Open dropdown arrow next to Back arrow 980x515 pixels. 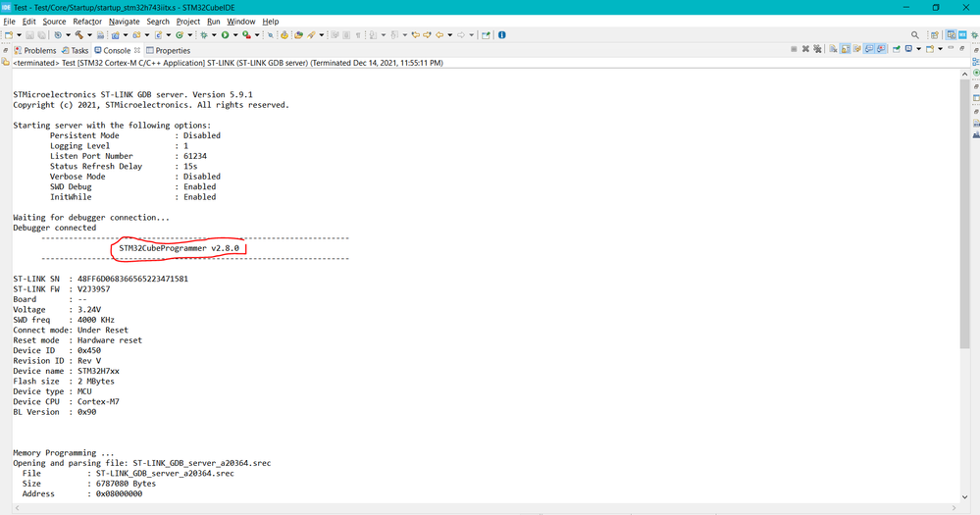coord(450,35)
